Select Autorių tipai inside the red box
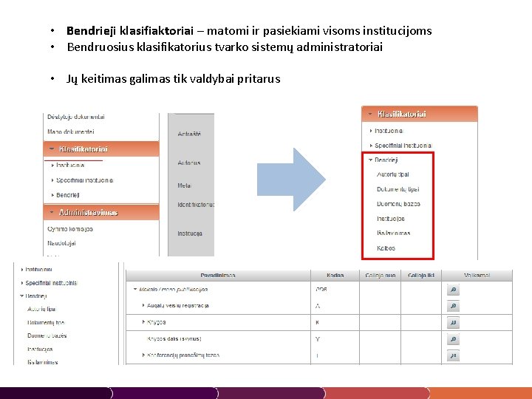The image size is (532, 399). coord(392,174)
